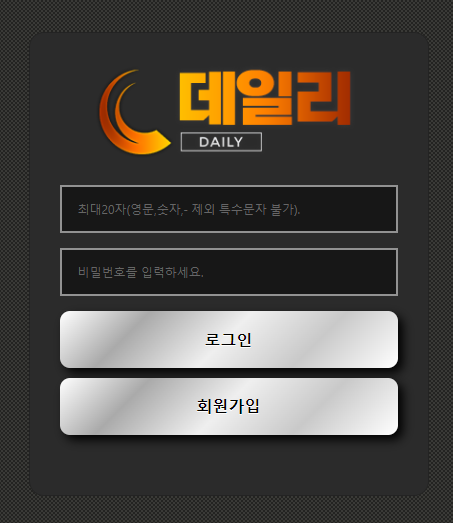This screenshot has width=453, height=523.
Task: Focus the password input field
Action: click(x=229, y=272)
